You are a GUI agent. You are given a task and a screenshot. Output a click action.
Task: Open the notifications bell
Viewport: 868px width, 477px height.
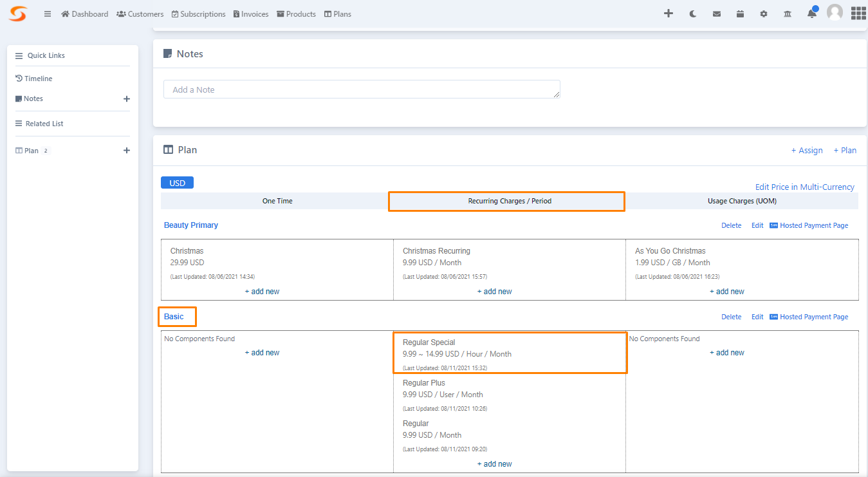coord(811,13)
